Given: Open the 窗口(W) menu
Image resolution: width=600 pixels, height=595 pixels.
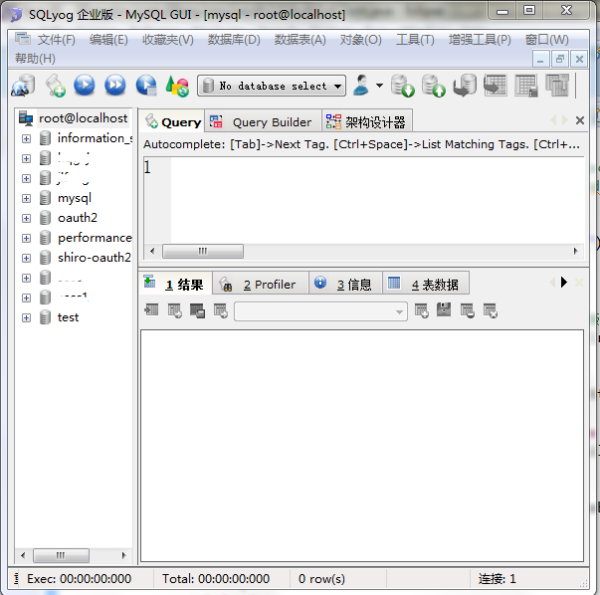Looking at the screenshot, I should pos(546,39).
